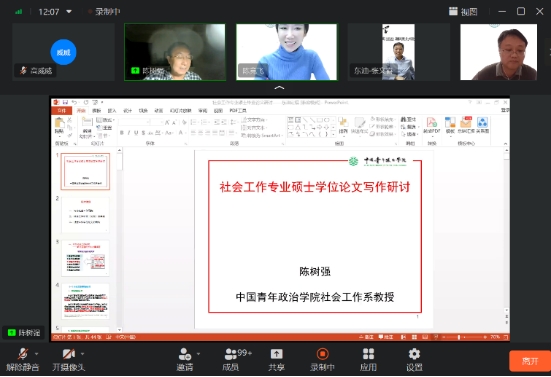Click the signal strength indicator icon
Screen dimensions: 551x377
18,12
